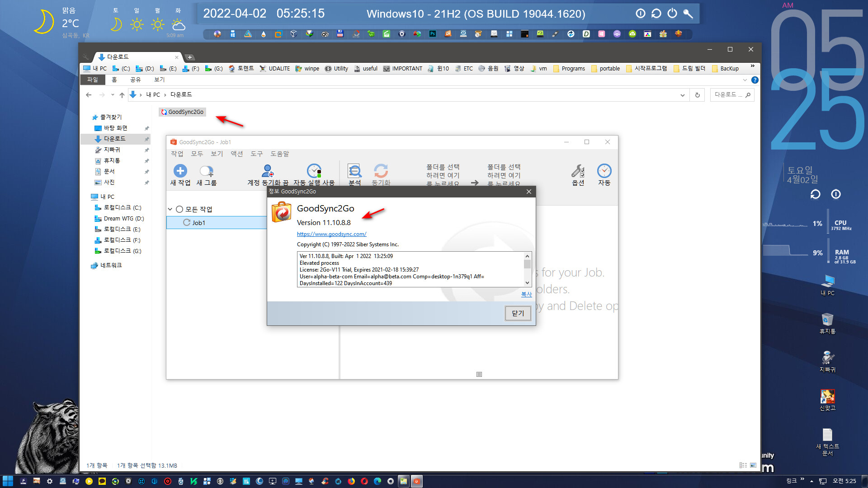Expand the Explorer ribbon chevron
Viewport: 868px width, 488px height.
pos(745,80)
